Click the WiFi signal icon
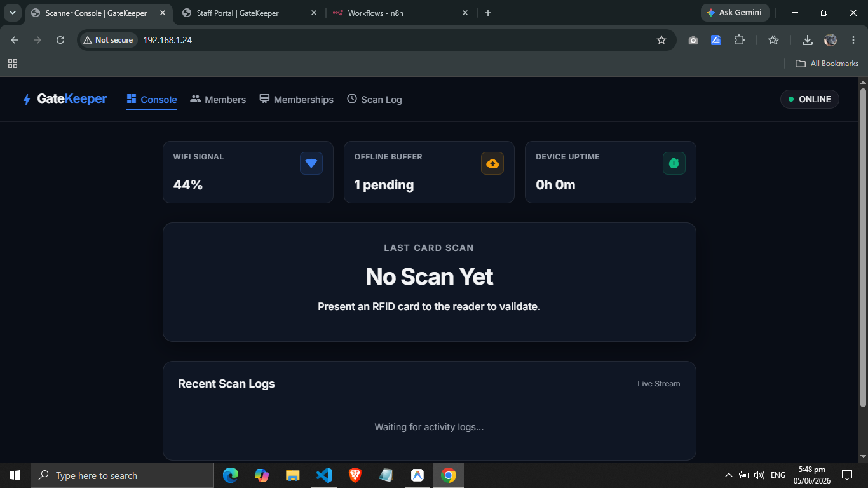 [x=311, y=163]
